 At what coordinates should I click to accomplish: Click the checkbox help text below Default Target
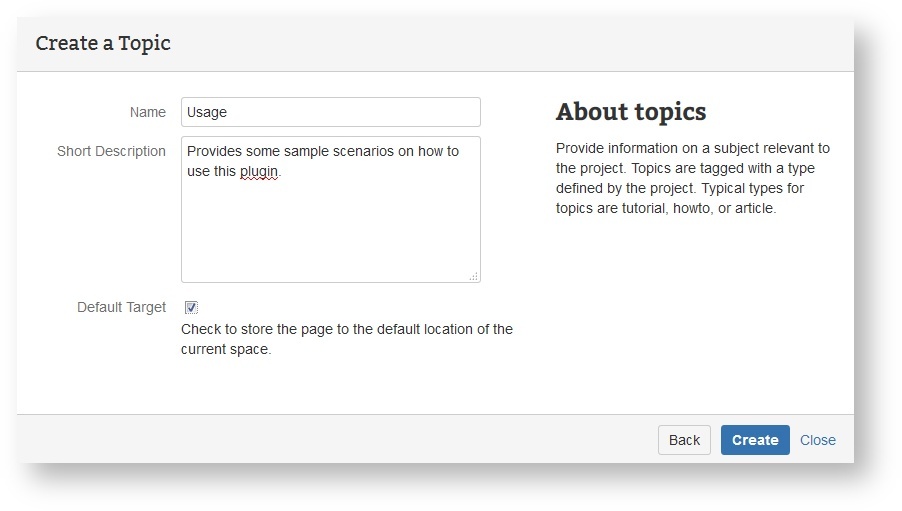346,339
